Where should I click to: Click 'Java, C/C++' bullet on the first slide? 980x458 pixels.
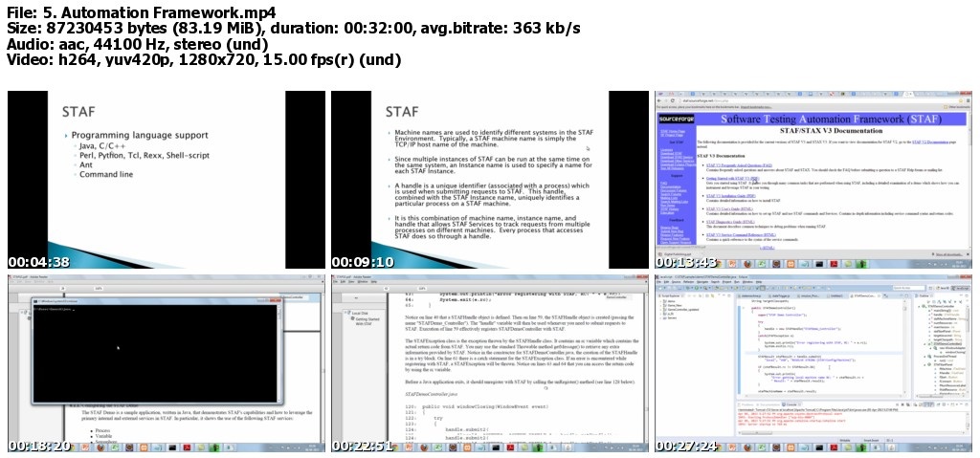pyautogui.click(x=101, y=146)
